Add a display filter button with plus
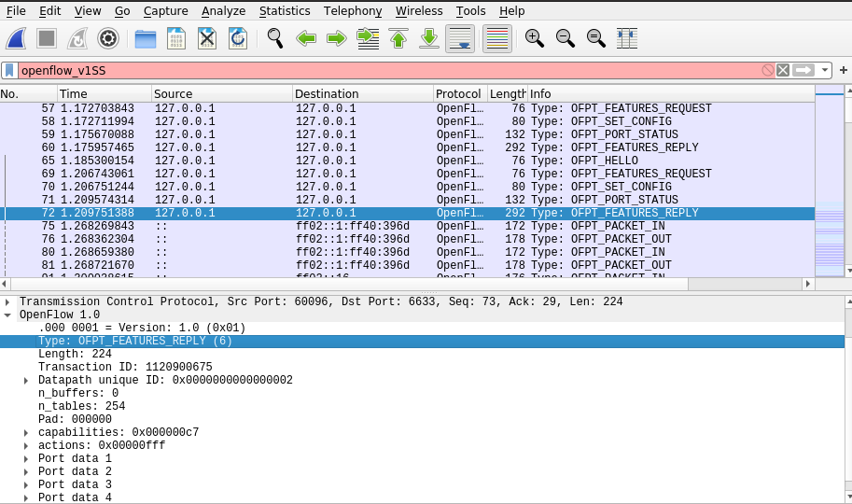Screen dimensions: 852x504 [844, 70]
